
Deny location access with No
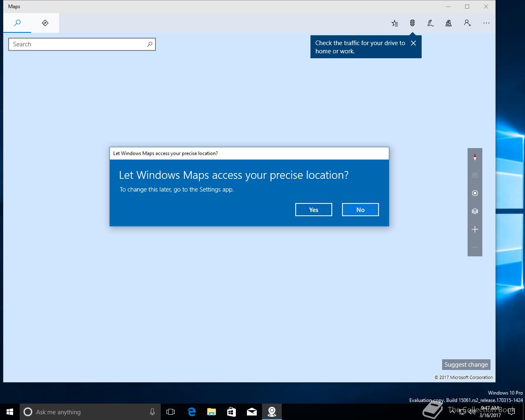(x=361, y=210)
